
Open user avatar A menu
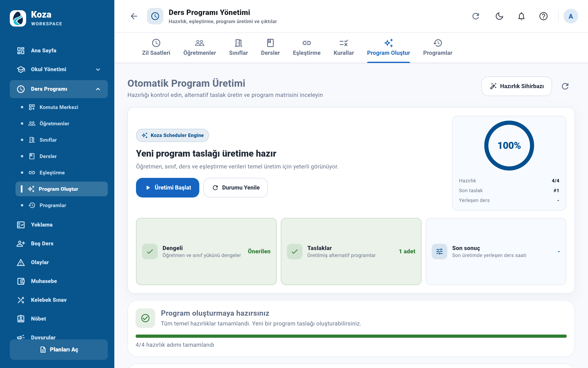[570, 16]
